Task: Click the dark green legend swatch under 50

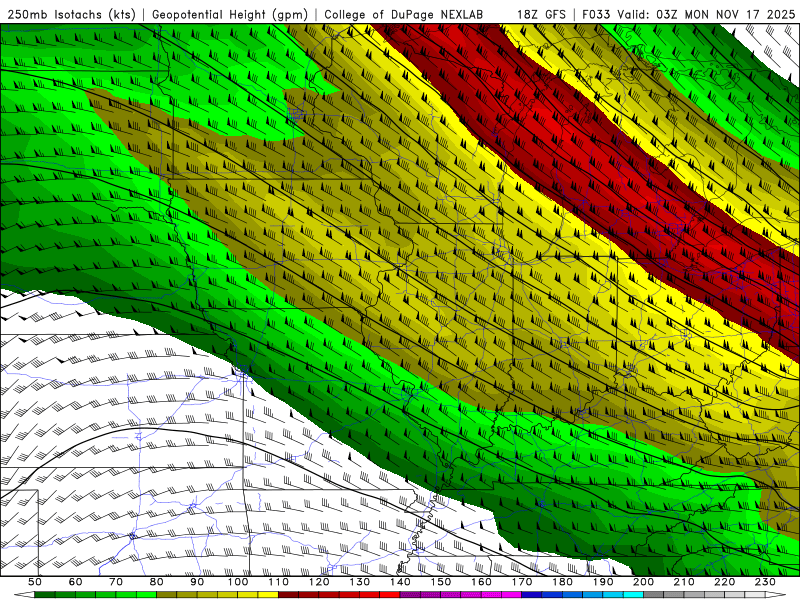Action: pyautogui.click(x=45, y=595)
